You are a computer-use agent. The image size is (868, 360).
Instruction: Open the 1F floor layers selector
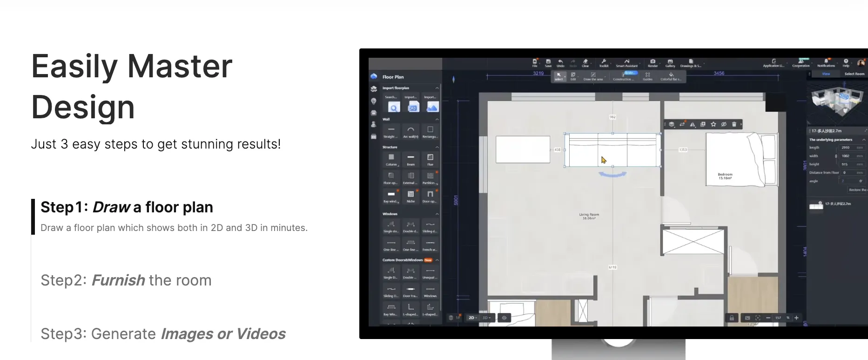[454, 318]
